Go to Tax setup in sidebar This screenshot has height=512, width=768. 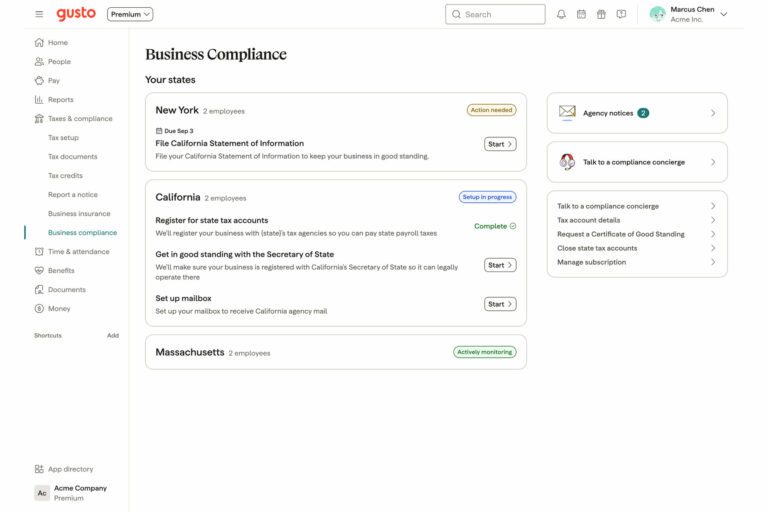point(63,138)
